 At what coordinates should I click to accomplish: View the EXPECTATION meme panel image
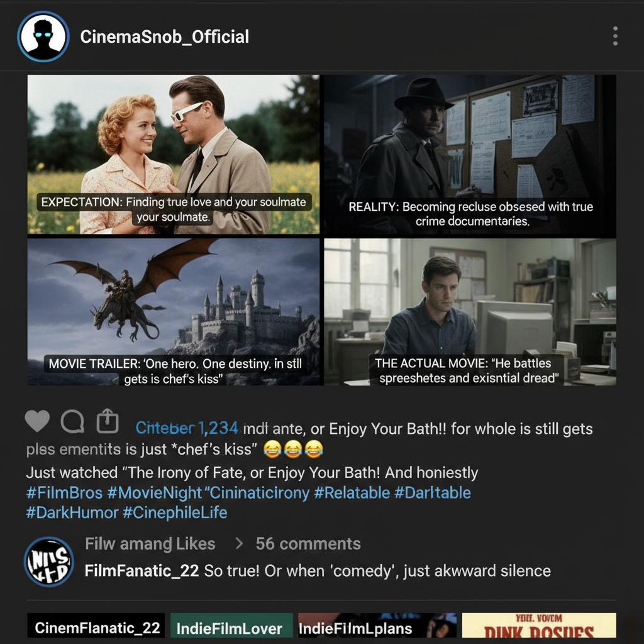174,154
